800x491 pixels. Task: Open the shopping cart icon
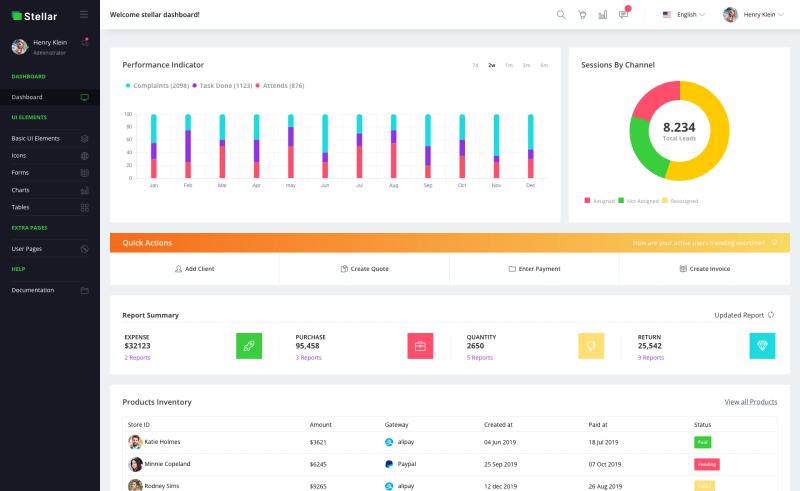click(x=582, y=15)
